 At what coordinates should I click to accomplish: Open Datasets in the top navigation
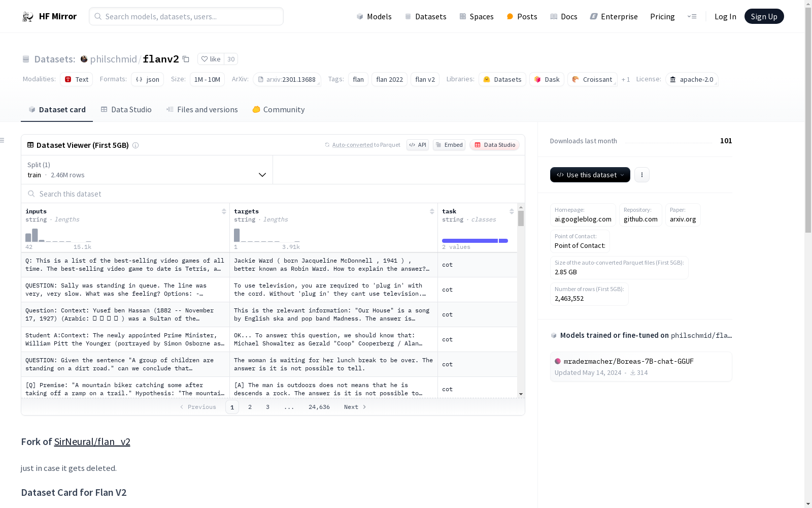pyautogui.click(x=425, y=16)
